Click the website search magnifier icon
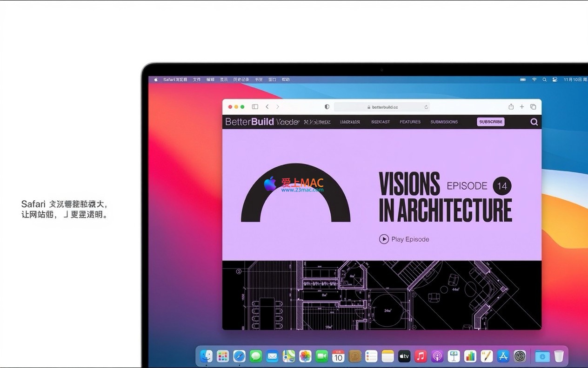The height and width of the screenshot is (368, 588). coord(534,122)
